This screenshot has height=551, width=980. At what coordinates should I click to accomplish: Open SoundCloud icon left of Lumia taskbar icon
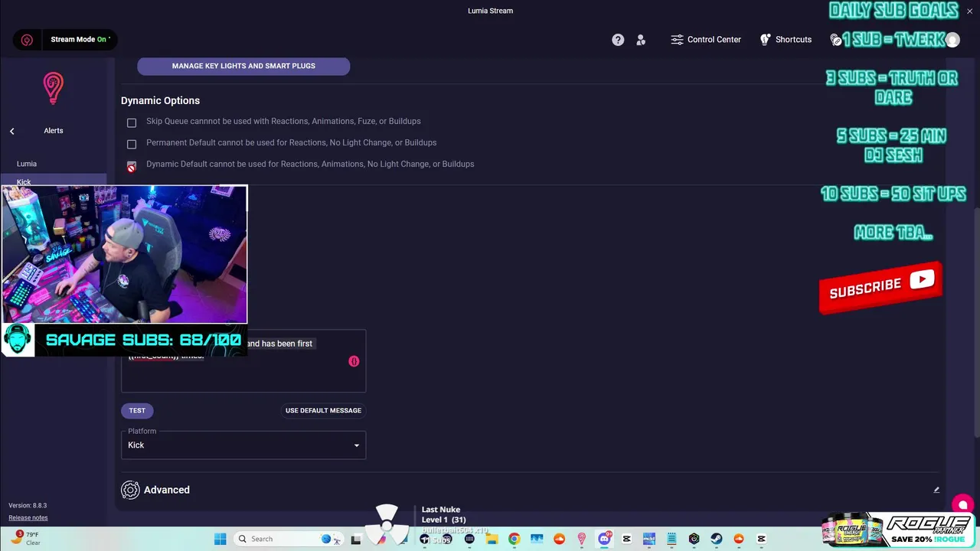[559, 539]
